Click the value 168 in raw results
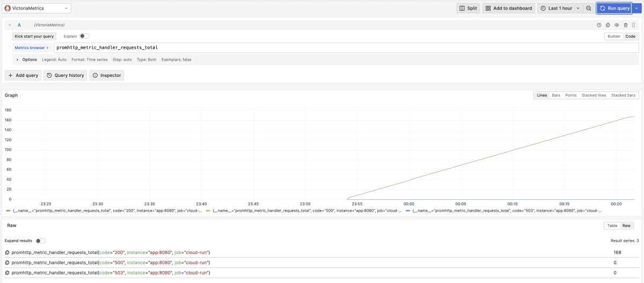This screenshot has height=283, width=644. 617,252
